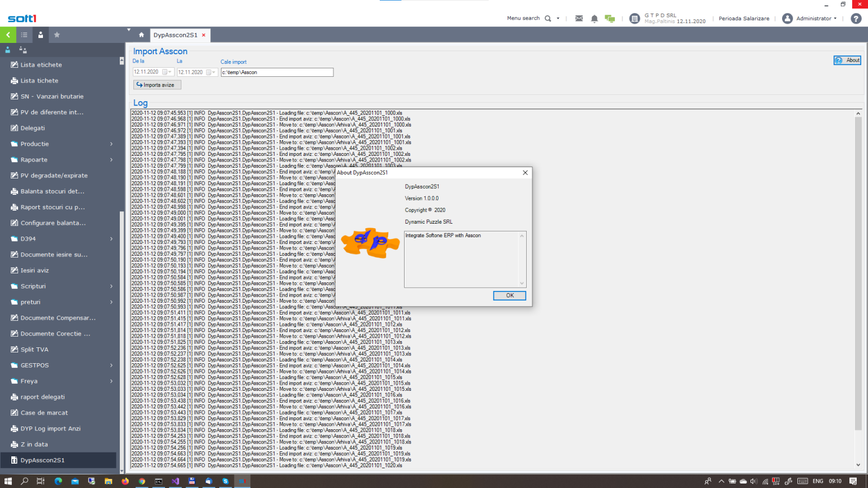Open the menu list icon next to the back arrow
The height and width of the screenshot is (488, 868).
24,34
